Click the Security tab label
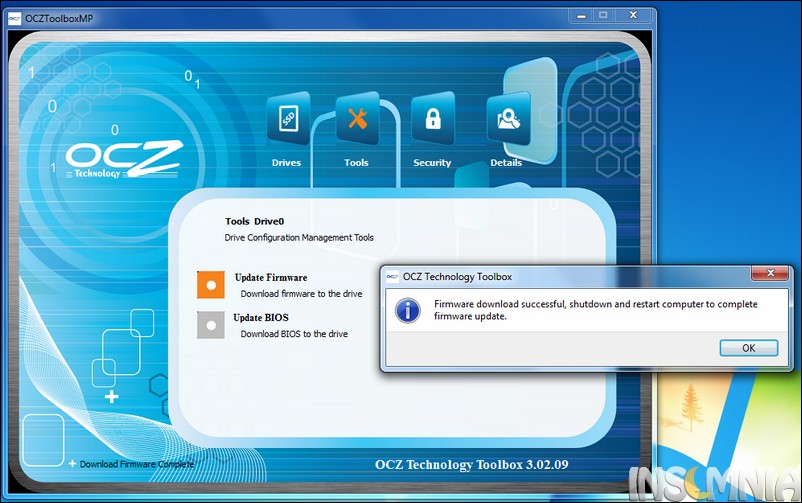The height and width of the screenshot is (503, 802). [432, 163]
